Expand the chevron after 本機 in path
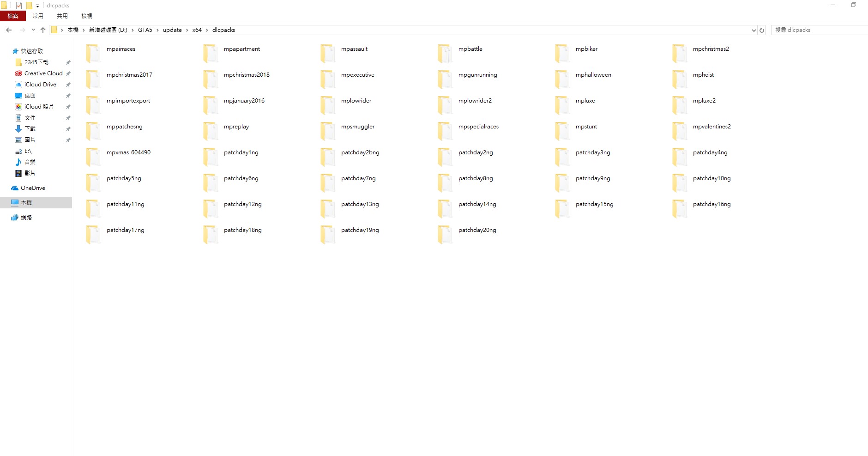Viewport: 868px width, 456px height. (84, 30)
